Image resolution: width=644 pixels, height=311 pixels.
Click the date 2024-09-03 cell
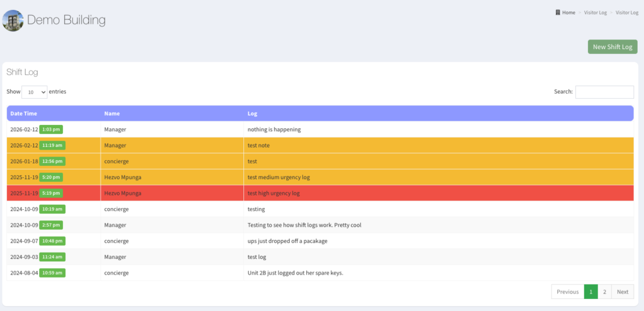25,257
